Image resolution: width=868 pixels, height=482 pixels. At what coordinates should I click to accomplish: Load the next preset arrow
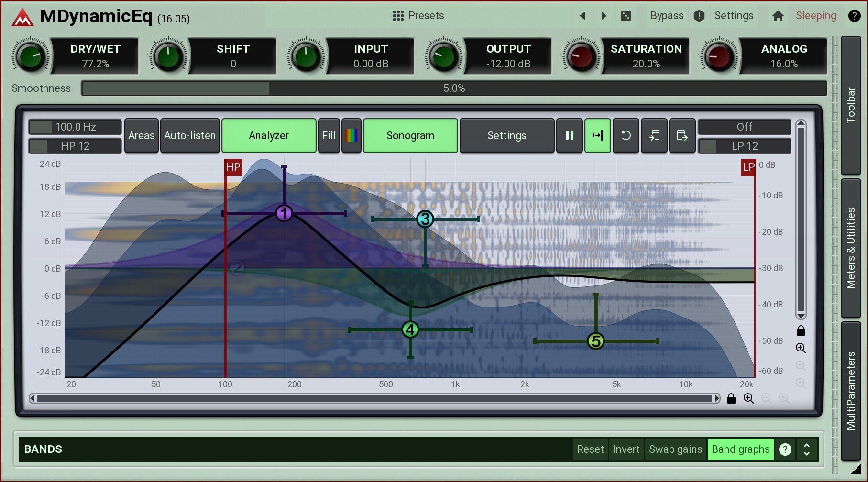click(604, 16)
